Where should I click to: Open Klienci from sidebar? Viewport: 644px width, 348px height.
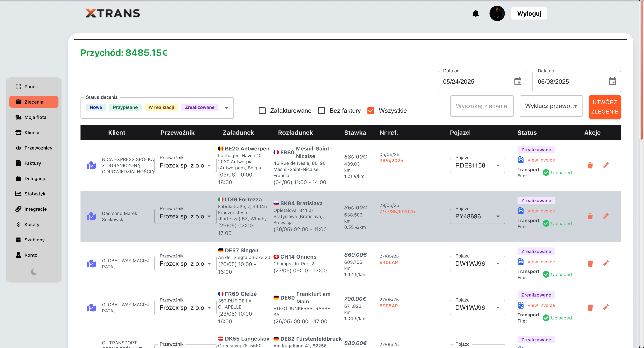tap(34, 133)
